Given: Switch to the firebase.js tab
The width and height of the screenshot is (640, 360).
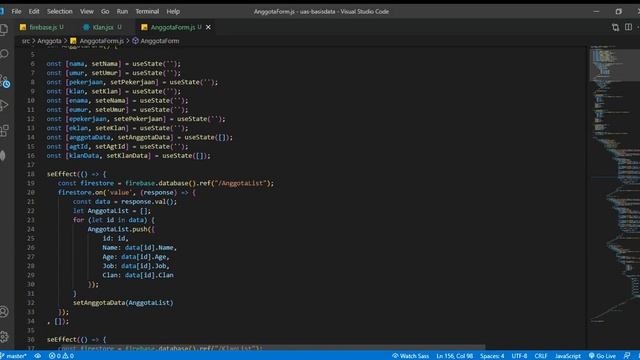Looking at the screenshot, I should 42,27.
